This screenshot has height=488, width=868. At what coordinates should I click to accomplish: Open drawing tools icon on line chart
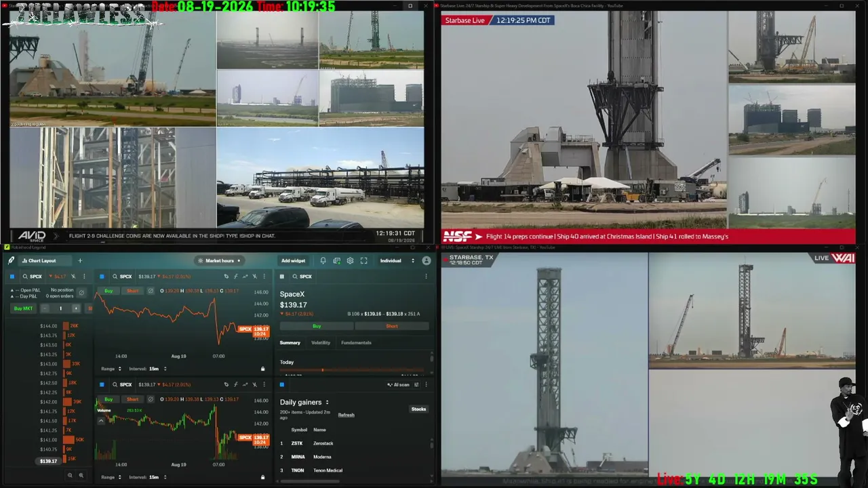pyautogui.click(x=226, y=277)
